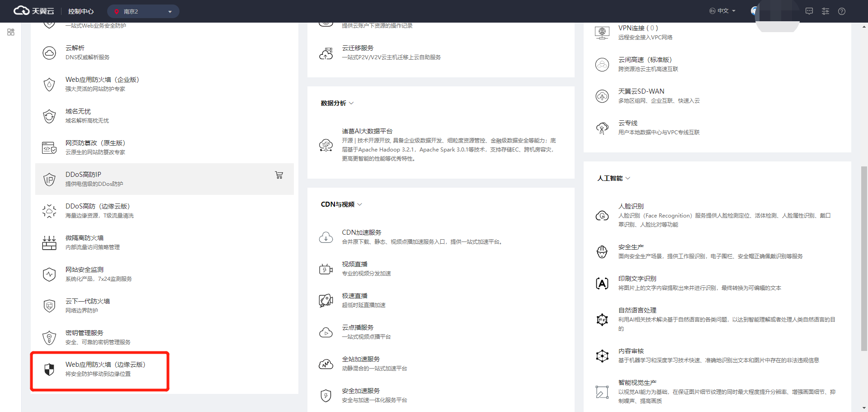Collapse the CDN与视频 section

tap(341, 205)
